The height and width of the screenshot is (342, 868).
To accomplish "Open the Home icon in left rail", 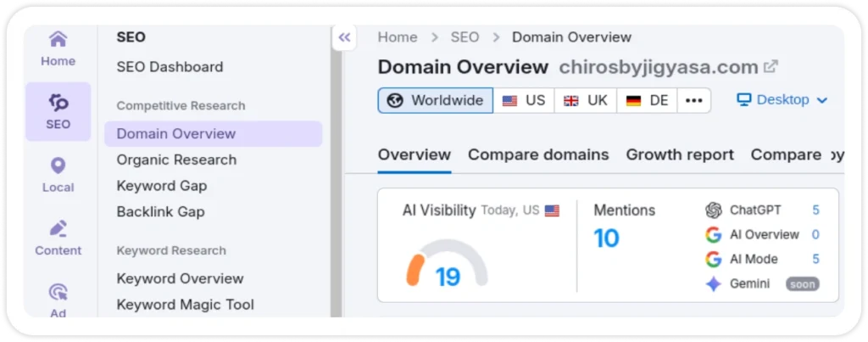I will pyautogui.click(x=58, y=41).
